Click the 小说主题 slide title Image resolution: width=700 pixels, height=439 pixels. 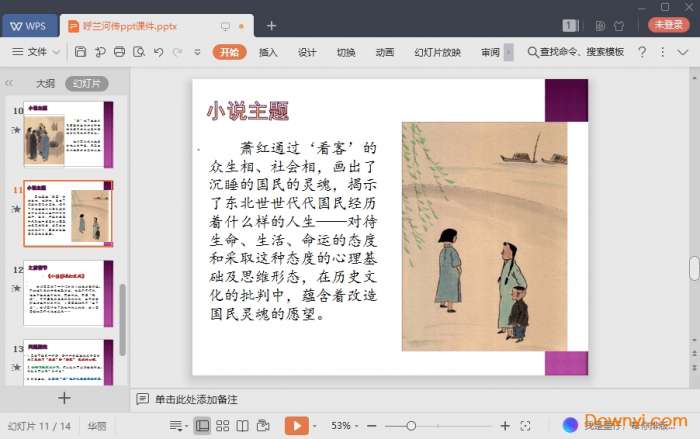248,111
